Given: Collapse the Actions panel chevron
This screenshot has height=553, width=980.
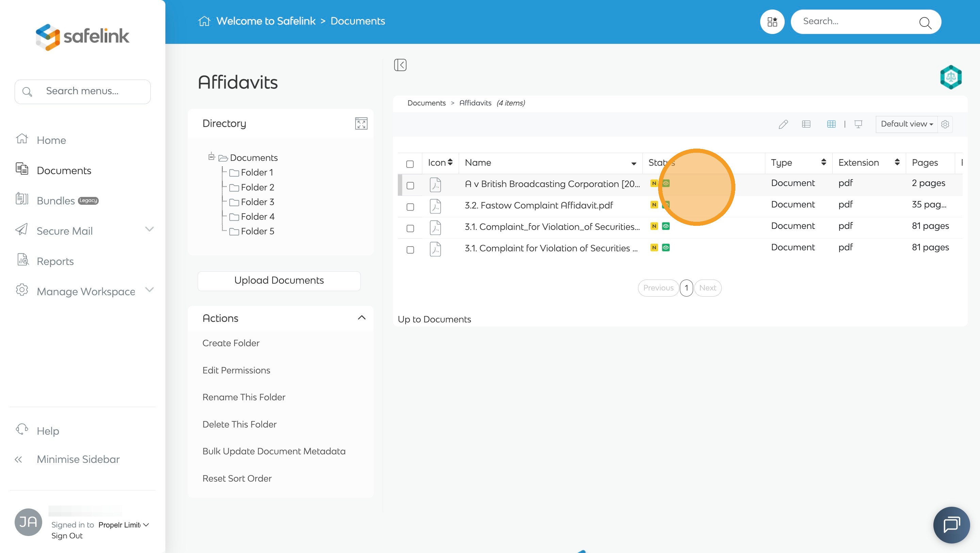Looking at the screenshot, I should tap(361, 318).
